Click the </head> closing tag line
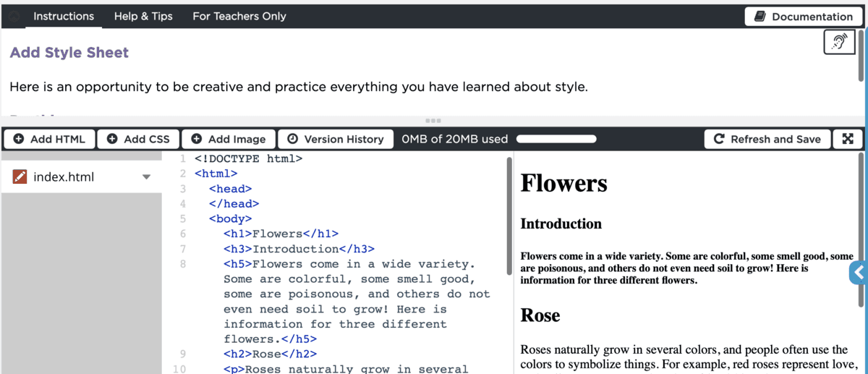This screenshot has width=868, height=374. (x=234, y=203)
